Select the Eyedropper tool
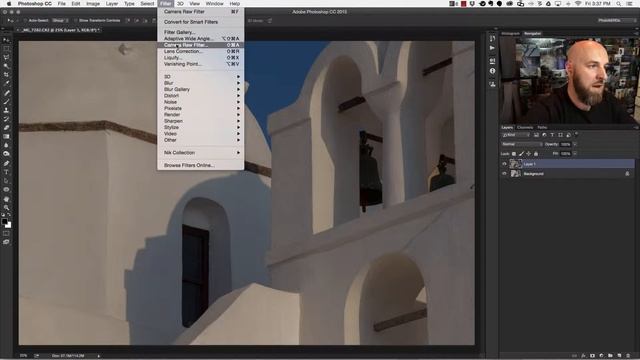This screenshot has width=640, height=360. click(6, 83)
